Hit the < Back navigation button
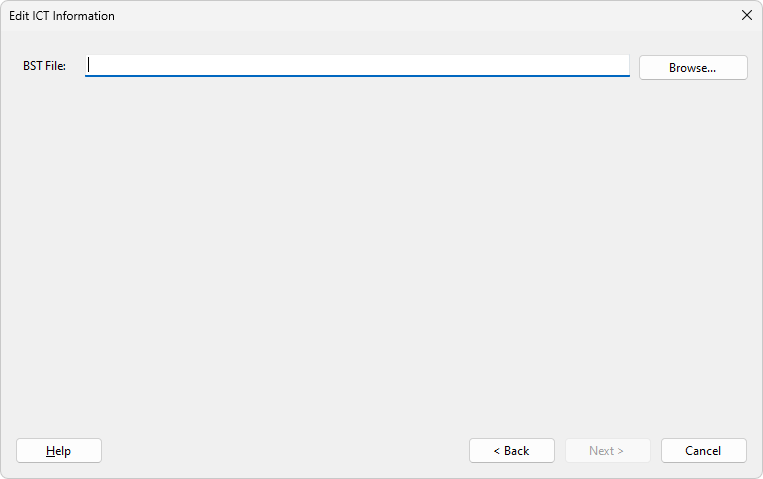Viewport: 763px width, 479px height. tap(511, 451)
